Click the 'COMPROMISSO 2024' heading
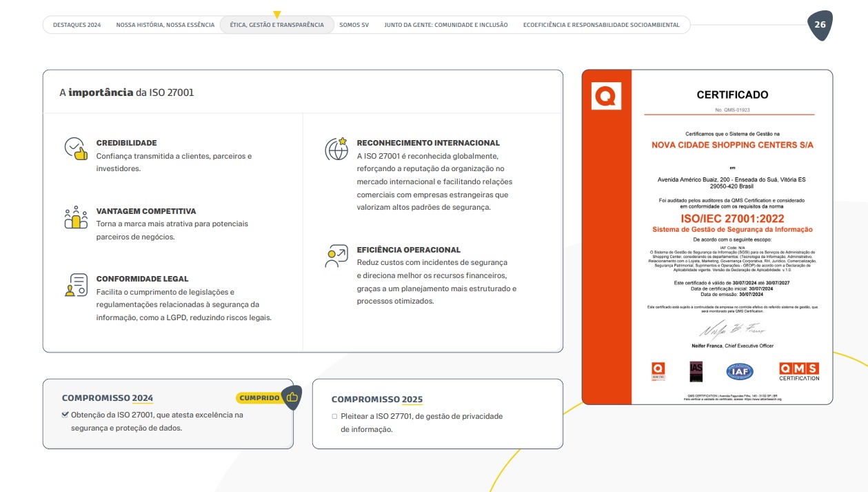This screenshot has height=492, width=868. [108, 398]
